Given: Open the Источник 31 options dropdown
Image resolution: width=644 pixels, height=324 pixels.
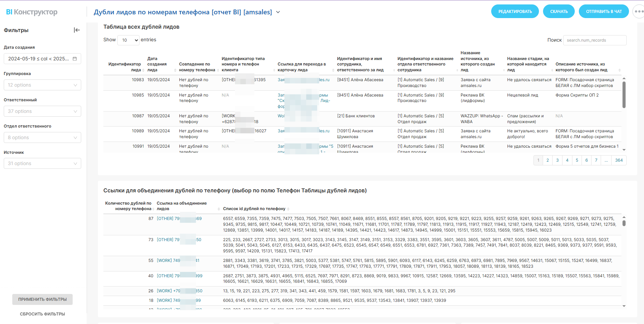Looking at the screenshot, I should [x=42, y=163].
